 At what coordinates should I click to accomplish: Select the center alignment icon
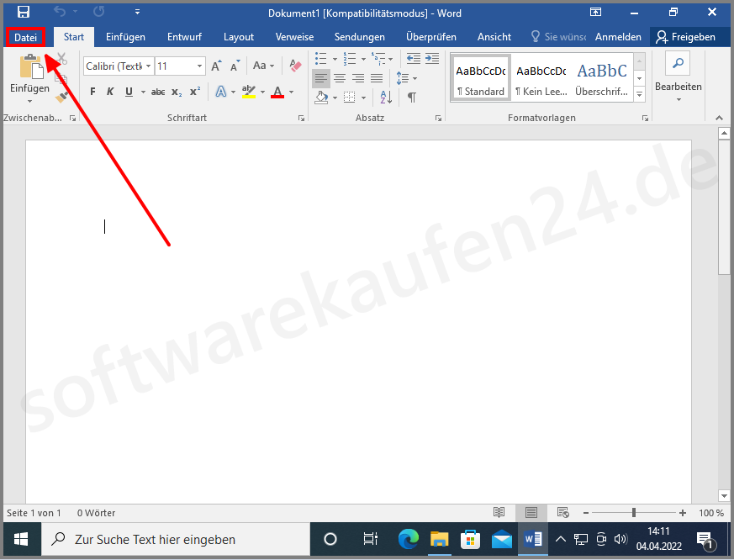click(x=340, y=78)
